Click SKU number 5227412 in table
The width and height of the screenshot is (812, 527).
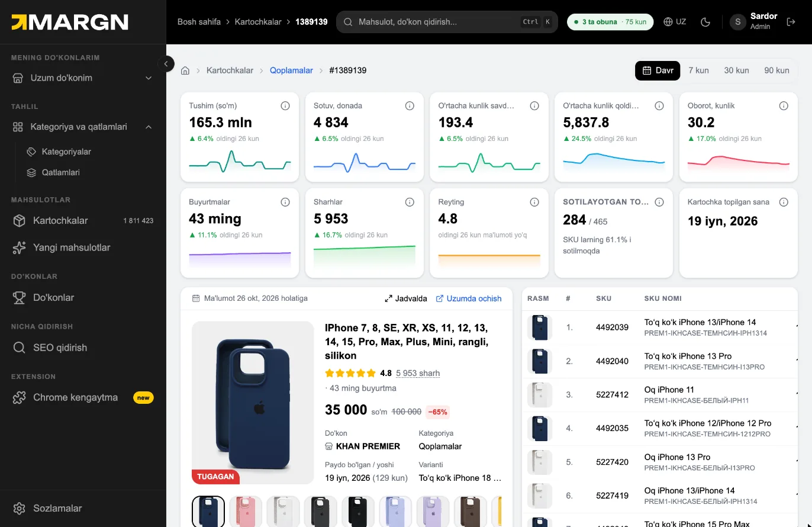click(612, 394)
